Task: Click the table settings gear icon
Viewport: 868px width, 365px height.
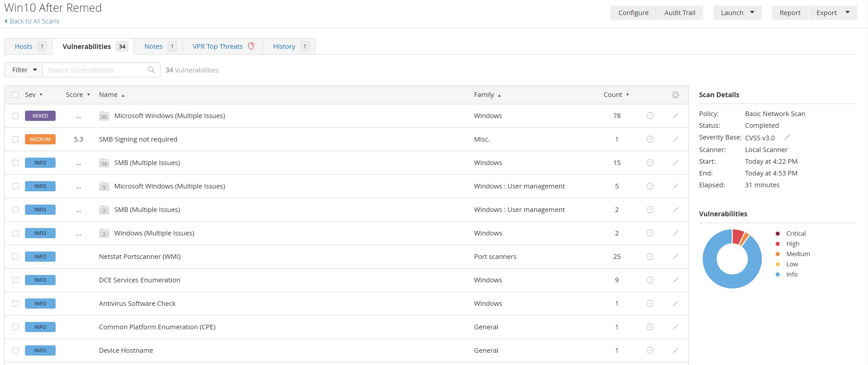Action: point(675,95)
